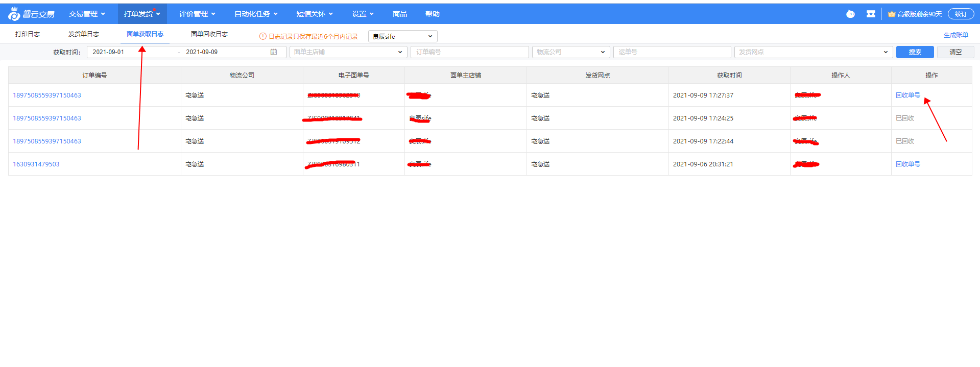Image resolution: width=980 pixels, height=367 pixels.
Task: Expand 短信关怀 menu
Action: pos(315,14)
